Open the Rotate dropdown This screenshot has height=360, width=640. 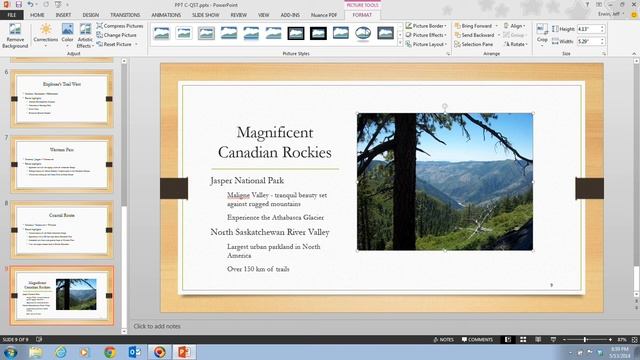click(x=516, y=44)
